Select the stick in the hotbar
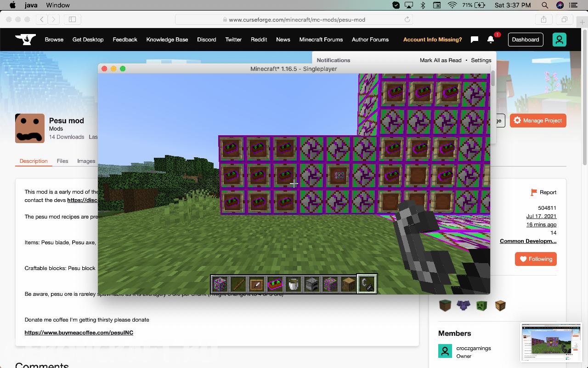588x368 pixels. coord(238,284)
